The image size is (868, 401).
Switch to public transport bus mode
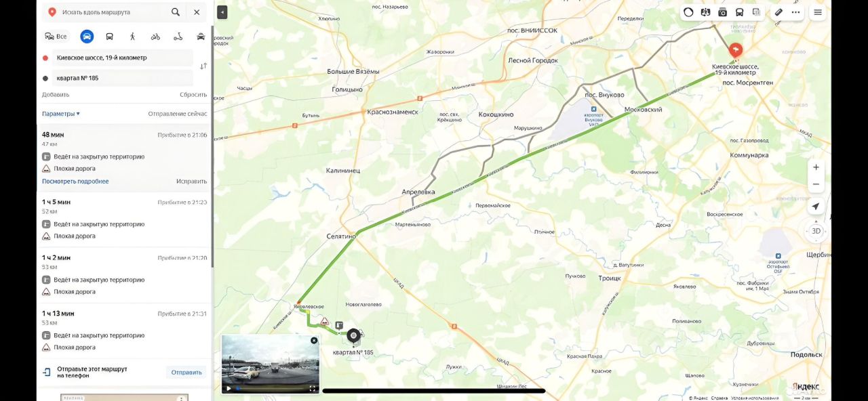tap(110, 37)
